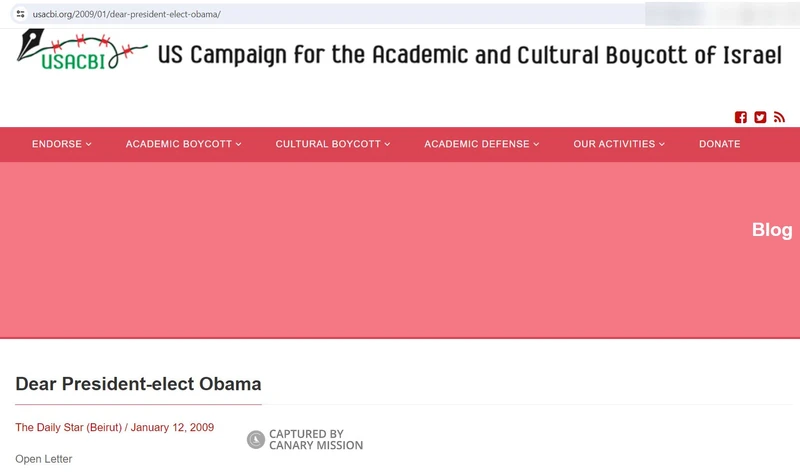Open the Our Activities menu

[x=619, y=144]
